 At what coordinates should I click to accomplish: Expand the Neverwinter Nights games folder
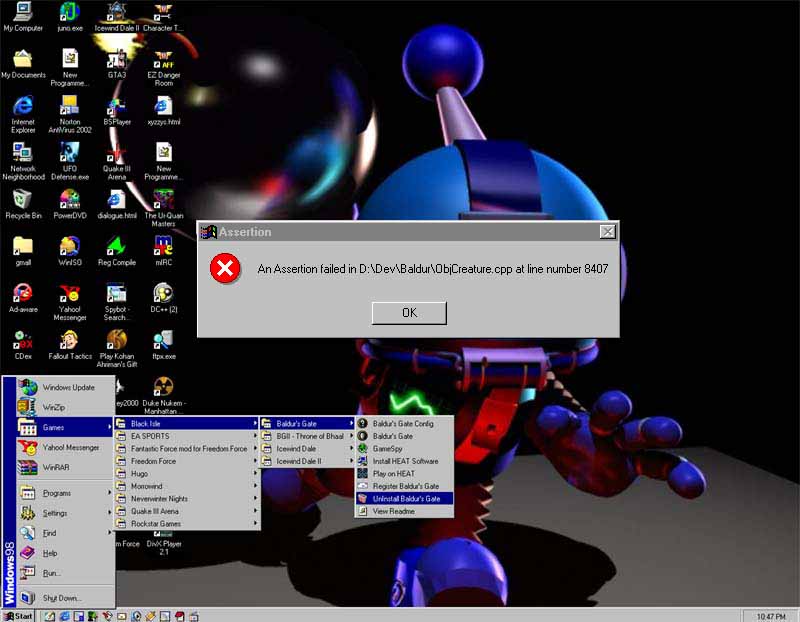pos(187,499)
